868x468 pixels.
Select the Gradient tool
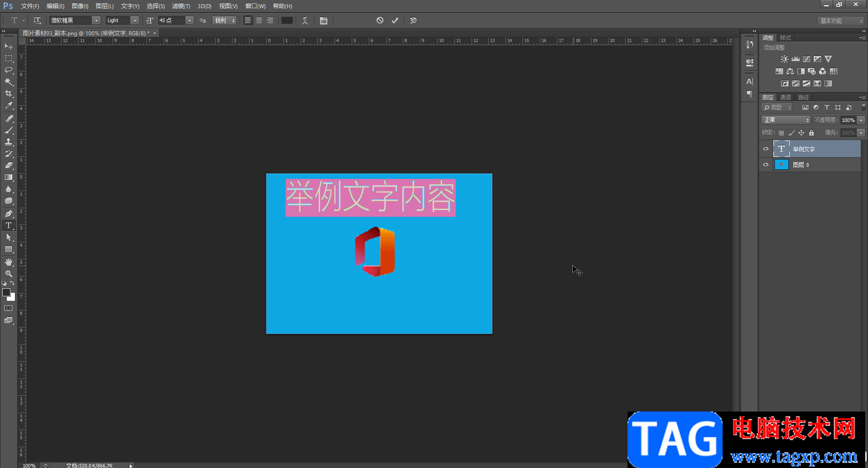click(9, 178)
